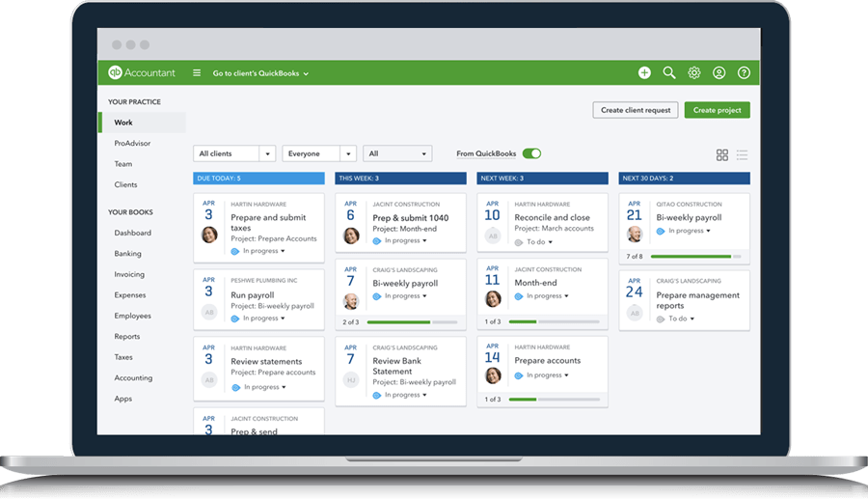
Task: Open the All type filter dropdown
Action: click(x=397, y=153)
